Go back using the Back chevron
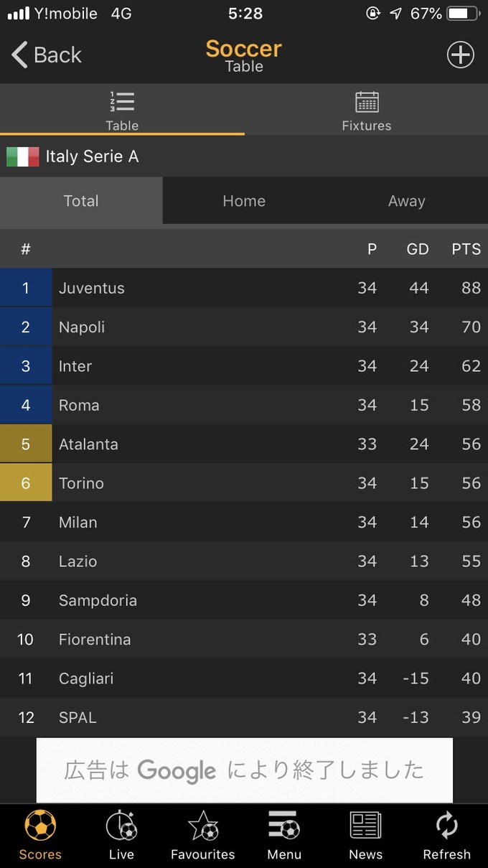 tap(19, 55)
